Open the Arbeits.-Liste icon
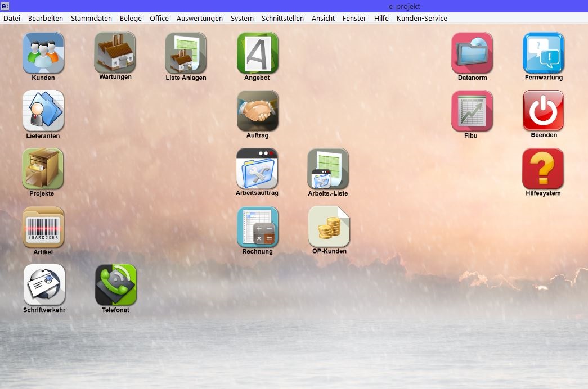Viewport: 588px width, 389px height. [328, 169]
